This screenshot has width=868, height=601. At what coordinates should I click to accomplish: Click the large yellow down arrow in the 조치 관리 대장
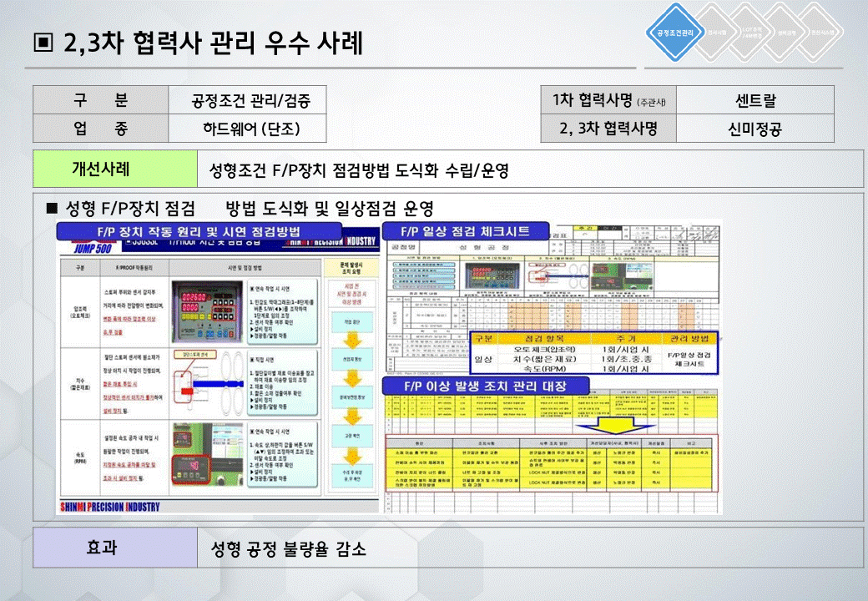click(614, 425)
